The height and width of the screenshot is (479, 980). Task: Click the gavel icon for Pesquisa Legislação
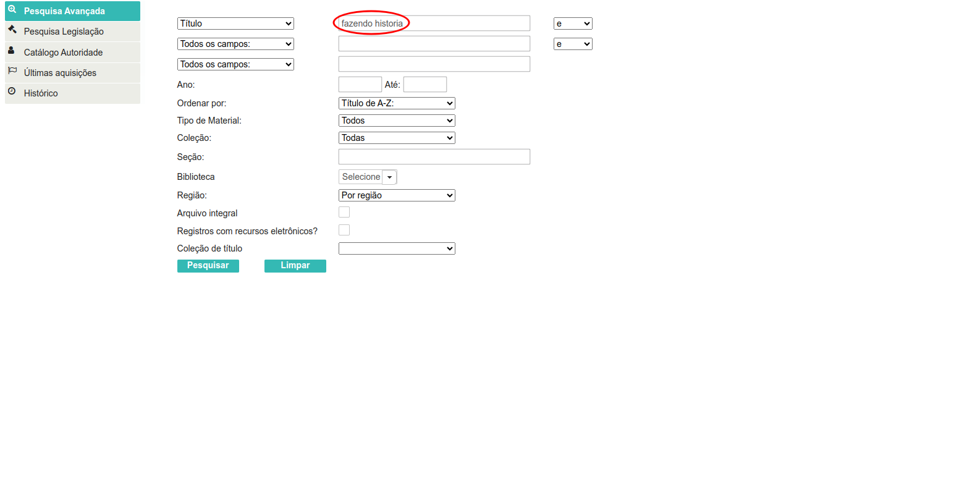[x=12, y=30]
